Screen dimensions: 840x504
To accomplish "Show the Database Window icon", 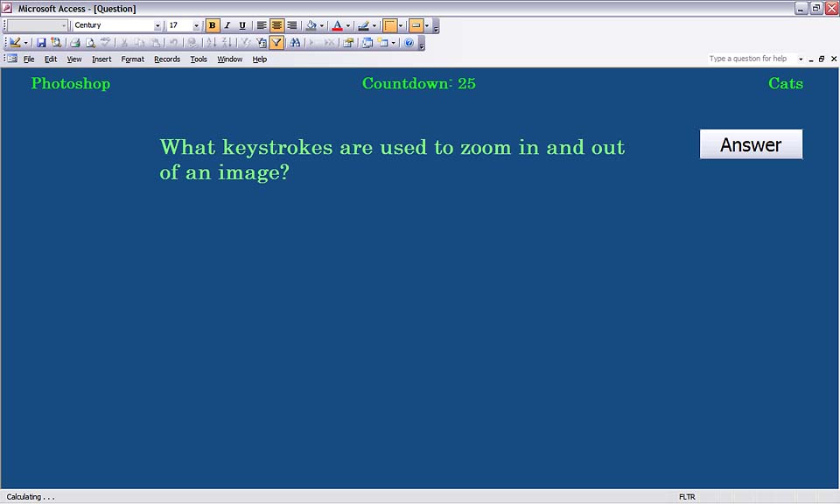I will 367,43.
